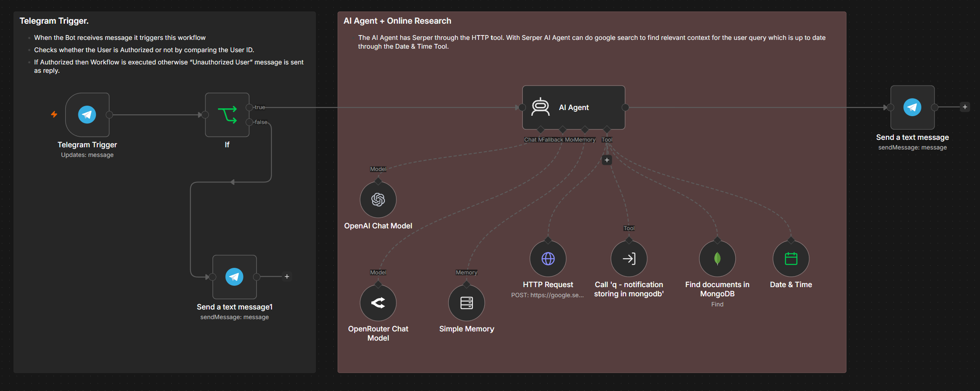Screen dimensions: 980x391
Task: Click the AI Agent's output connector circle
Action: point(625,107)
